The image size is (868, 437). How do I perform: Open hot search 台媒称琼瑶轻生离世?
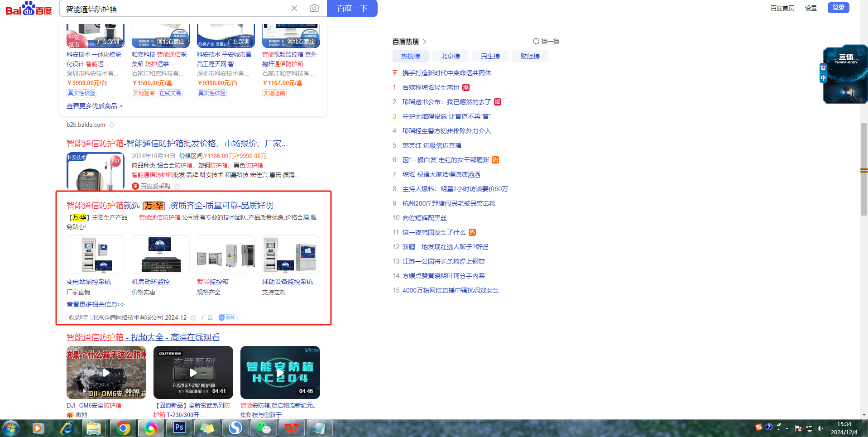pyautogui.click(x=431, y=87)
